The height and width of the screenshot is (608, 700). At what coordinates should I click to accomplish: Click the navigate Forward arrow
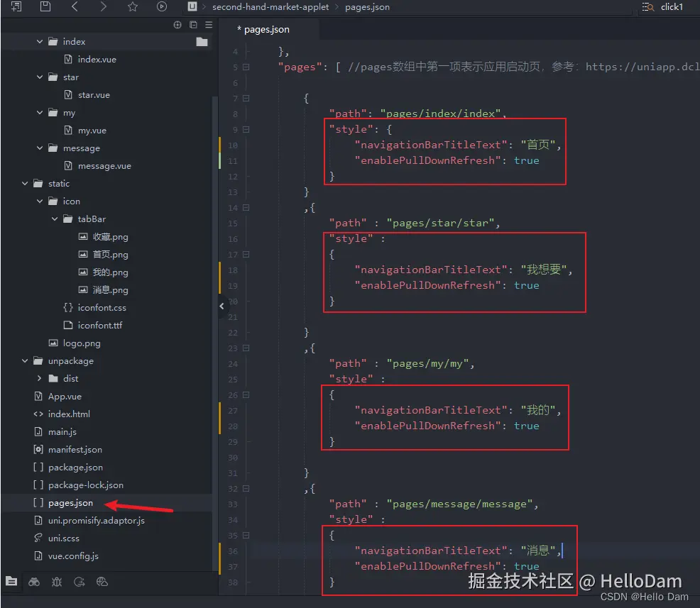click(103, 6)
